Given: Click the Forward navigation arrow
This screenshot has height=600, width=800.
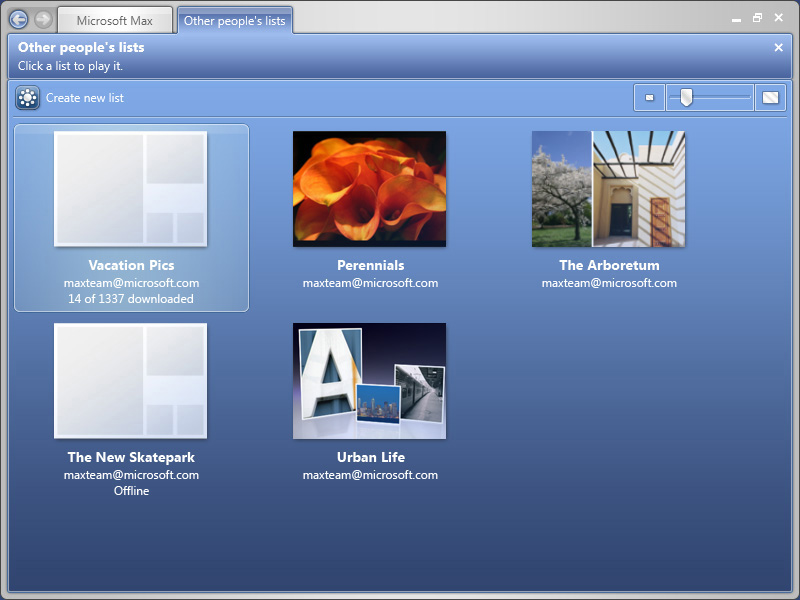Looking at the screenshot, I should click(43, 19).
